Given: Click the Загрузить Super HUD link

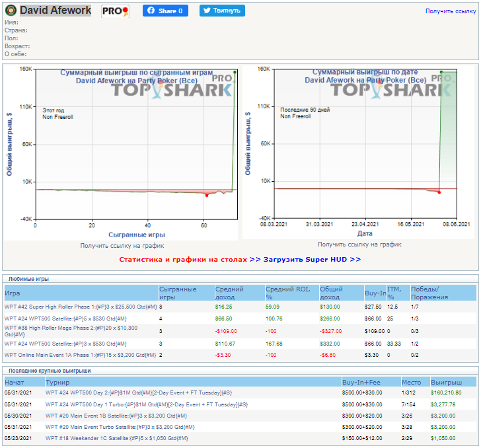Looking at the screenshot, I should [312, 260].
